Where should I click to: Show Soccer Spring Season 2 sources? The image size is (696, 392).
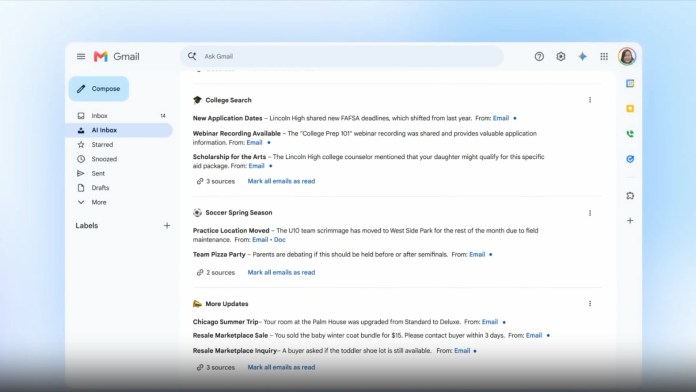pos(216,273)
